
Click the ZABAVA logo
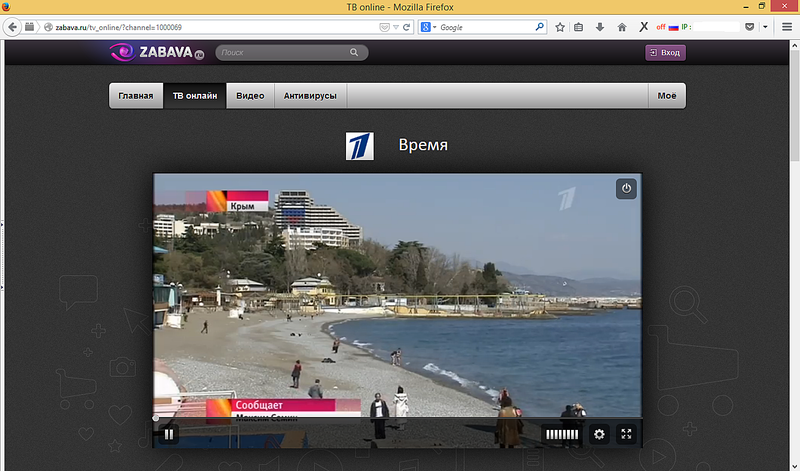157,52
